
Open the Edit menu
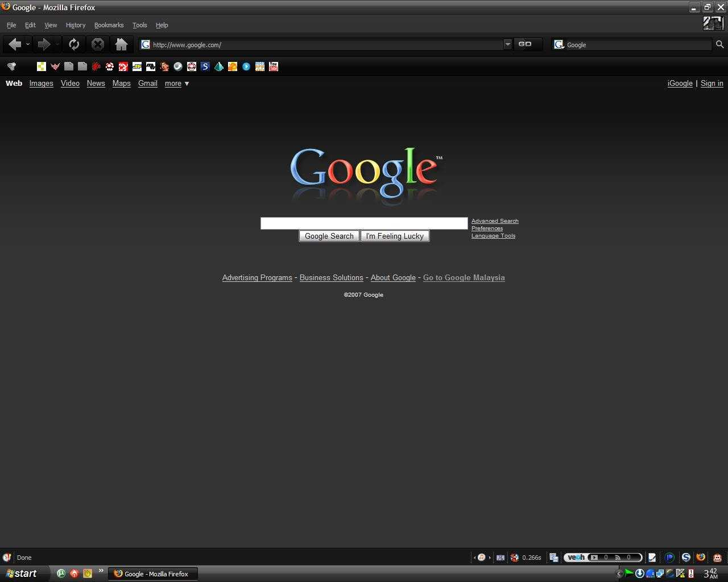[x=30, y=25]
